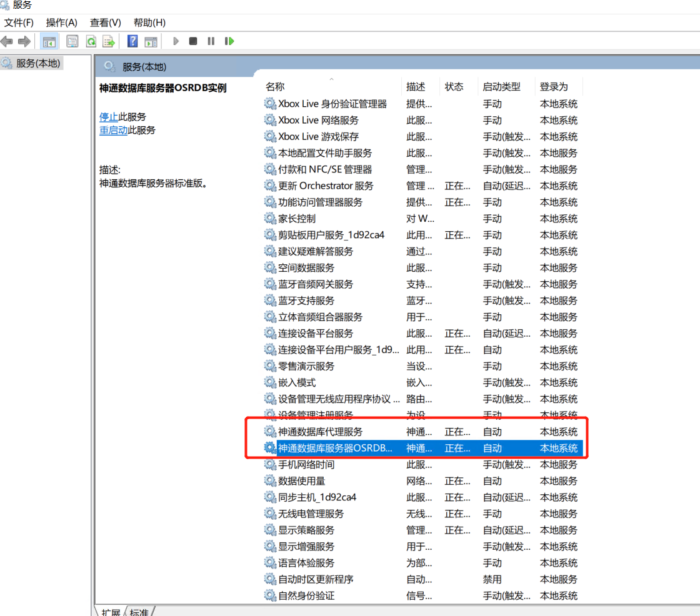700x616 pixels.
Task: Select the 零售演示服务 row
Action: click(422, 366)
